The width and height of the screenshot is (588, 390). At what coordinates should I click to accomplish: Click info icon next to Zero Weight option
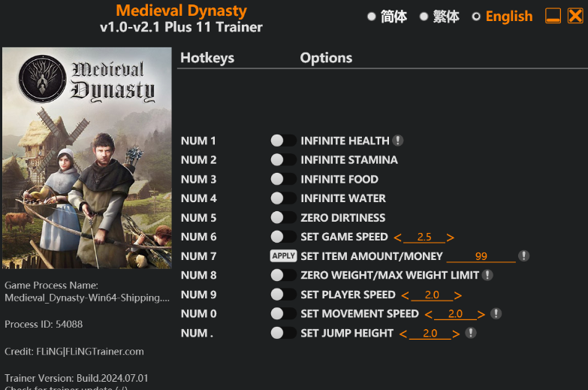point(487,276)
